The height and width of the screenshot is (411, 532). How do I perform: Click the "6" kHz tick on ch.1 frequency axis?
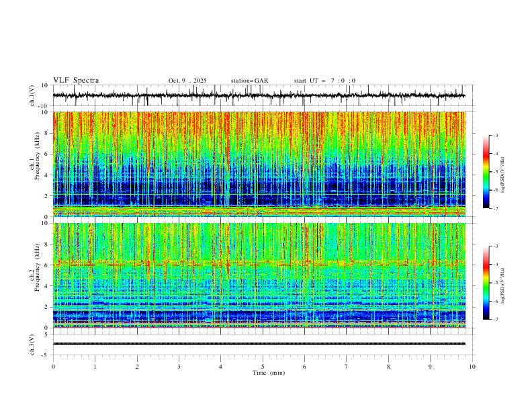click(x=47, y=154)
